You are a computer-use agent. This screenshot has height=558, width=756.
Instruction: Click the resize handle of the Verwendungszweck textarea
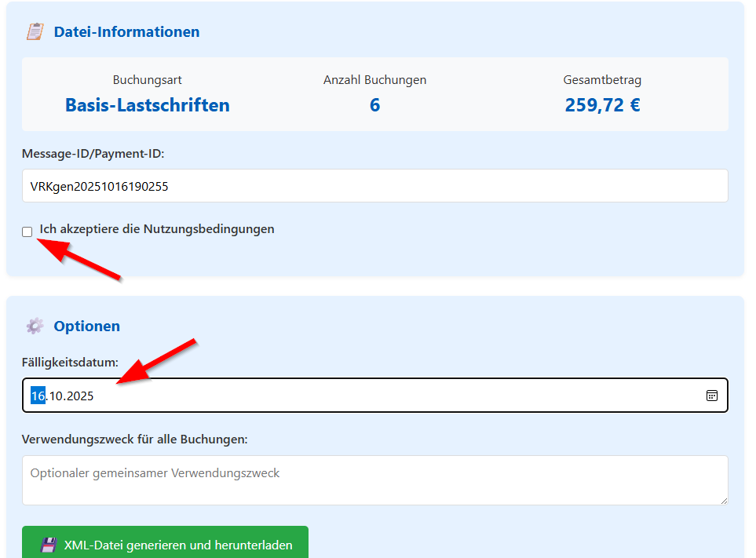723,500
